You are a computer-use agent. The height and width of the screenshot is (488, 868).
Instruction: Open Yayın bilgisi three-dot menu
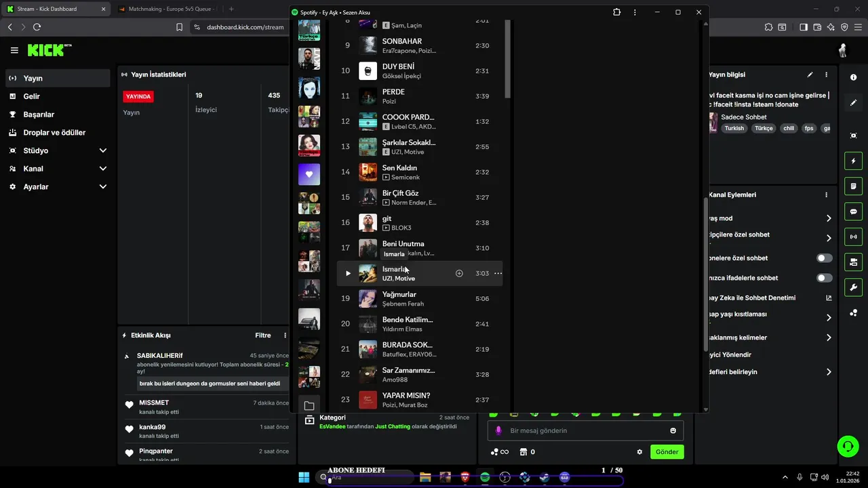[x=826, y=75]
